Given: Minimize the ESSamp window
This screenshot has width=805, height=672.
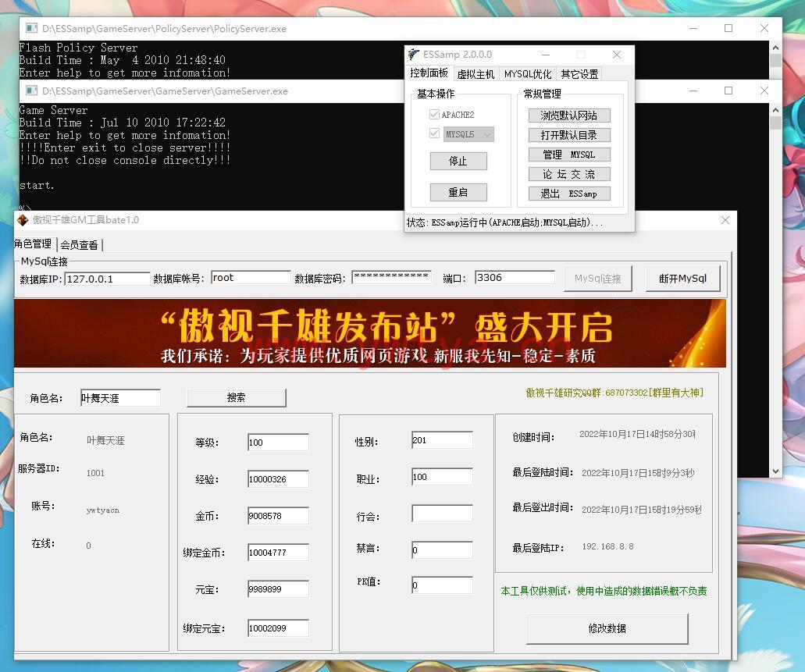Looking at the screenshot, I should (x=546, y=55).
